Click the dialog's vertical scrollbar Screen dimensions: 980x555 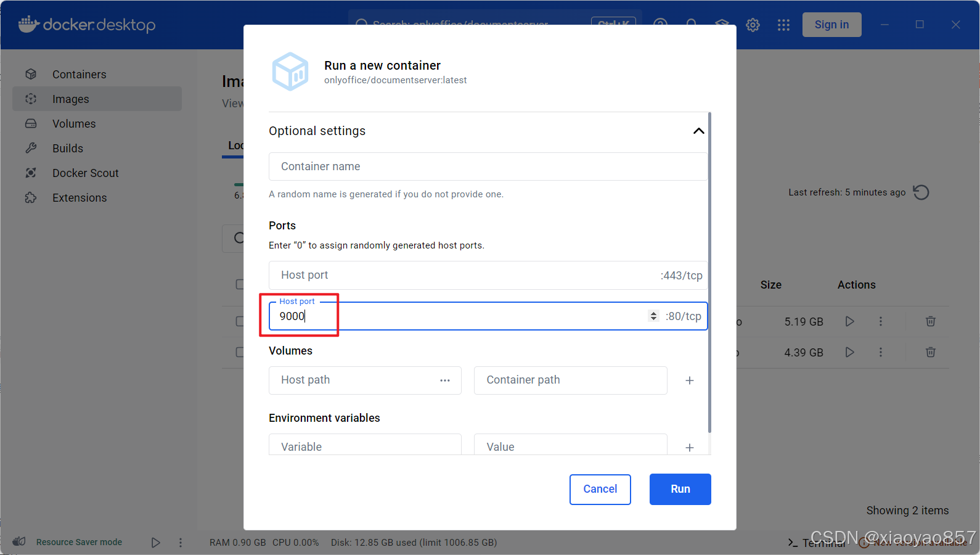(709, 272)
